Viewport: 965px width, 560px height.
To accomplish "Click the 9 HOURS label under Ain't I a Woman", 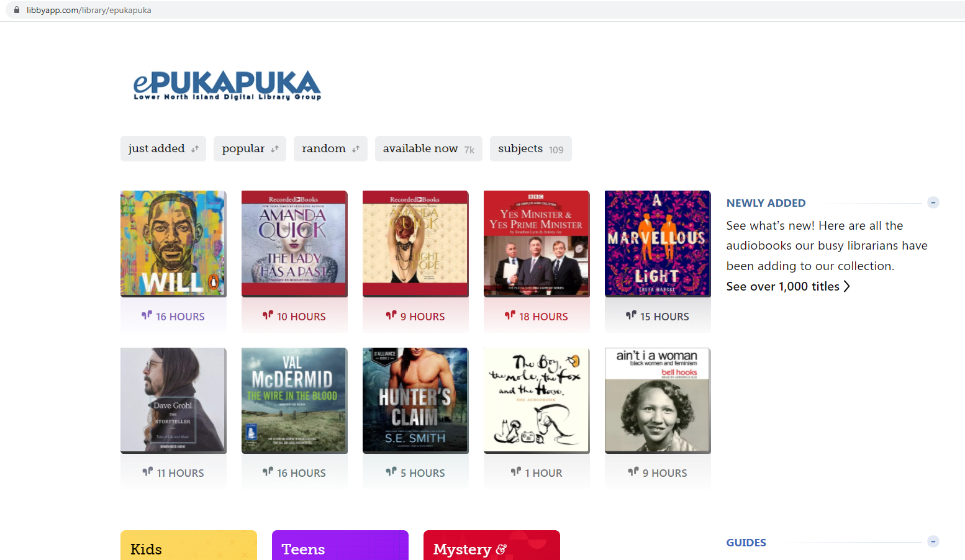I will pos(664,473).
